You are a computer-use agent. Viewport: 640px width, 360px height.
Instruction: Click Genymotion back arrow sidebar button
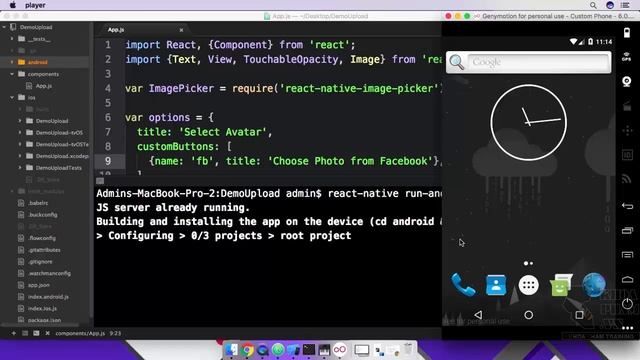pyautogui.click(x=627, y=206)
